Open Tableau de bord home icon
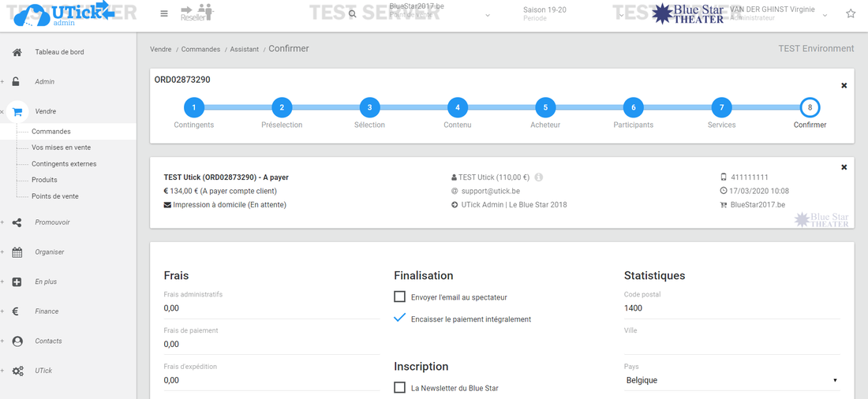Screen dimensions: 868x399 point(17,52)
